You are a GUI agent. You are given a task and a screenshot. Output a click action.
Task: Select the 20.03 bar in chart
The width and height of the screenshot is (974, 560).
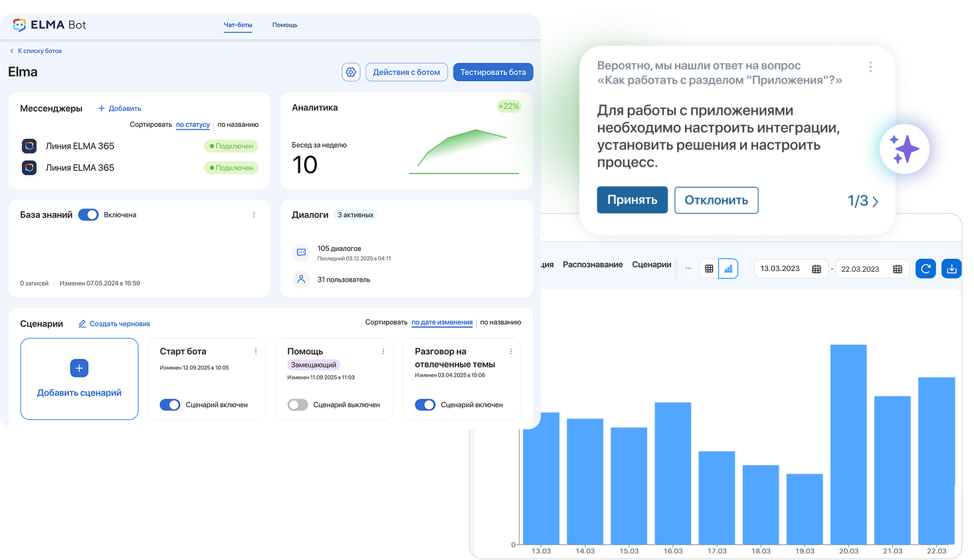tap(848, 444)
